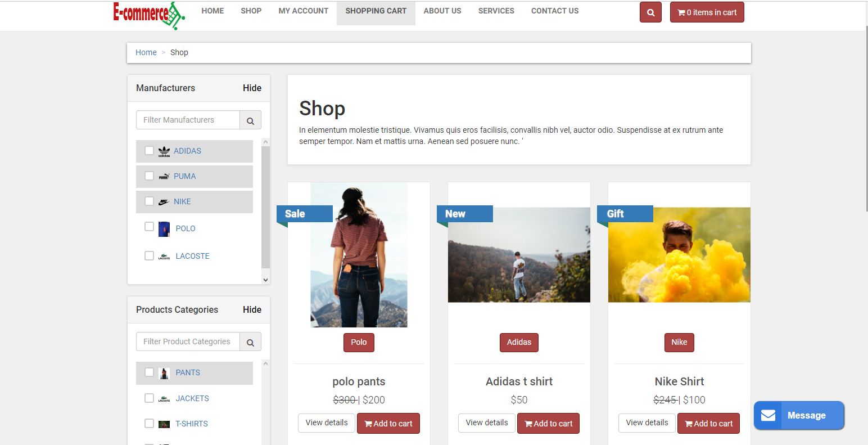Click the envelope icon on Message widget

coord(768,416)
